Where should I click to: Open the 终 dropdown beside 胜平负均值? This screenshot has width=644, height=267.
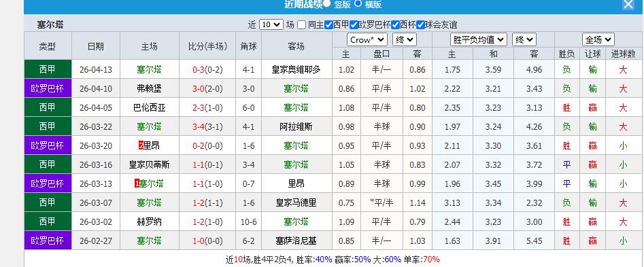(x=524, y=40)
